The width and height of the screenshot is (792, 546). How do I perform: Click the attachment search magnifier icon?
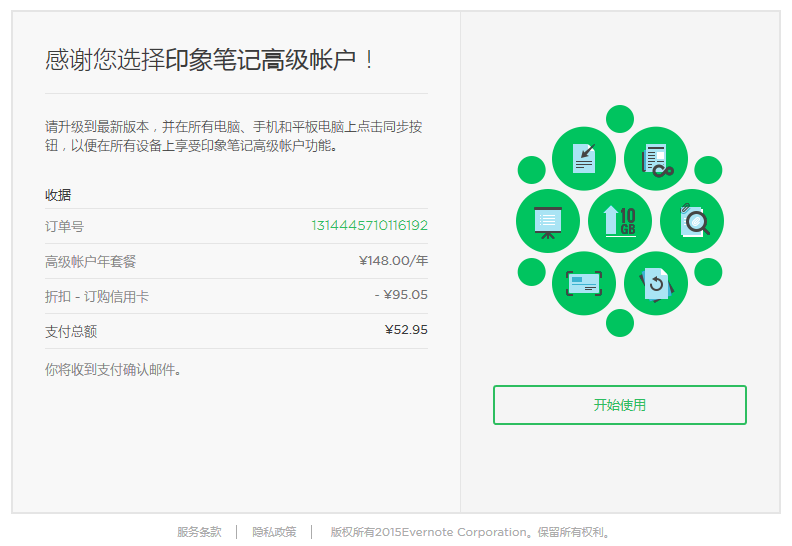click(x=692, y=221)
